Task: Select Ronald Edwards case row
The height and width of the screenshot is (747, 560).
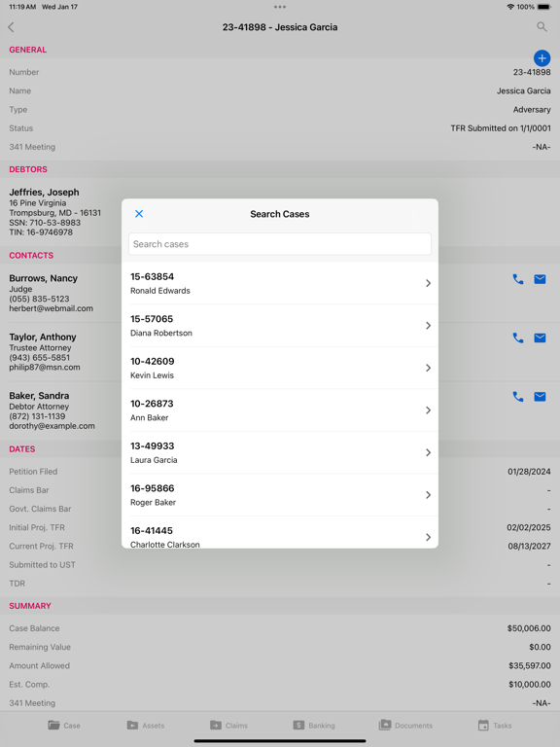Action: 280,283
